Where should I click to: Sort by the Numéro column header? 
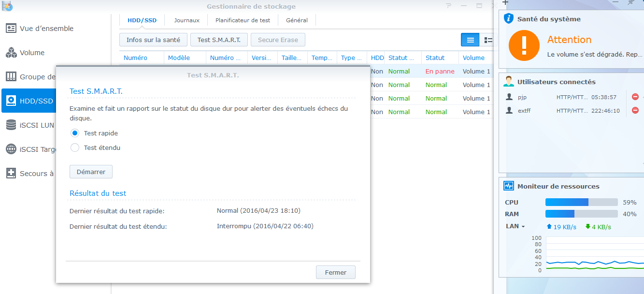[135, 58]
